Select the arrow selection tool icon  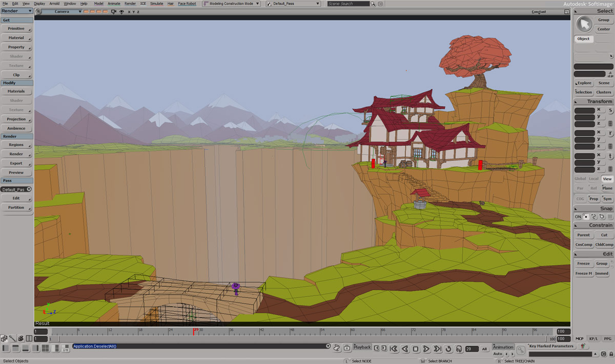coord(583,24)
